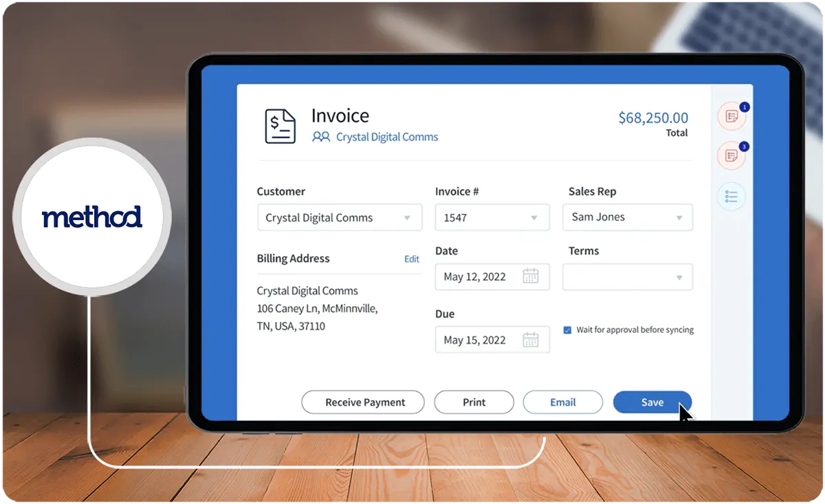Click the TN, USA, 37110 address line
Viewport: 825px width, 504px height.
[291, 327]
